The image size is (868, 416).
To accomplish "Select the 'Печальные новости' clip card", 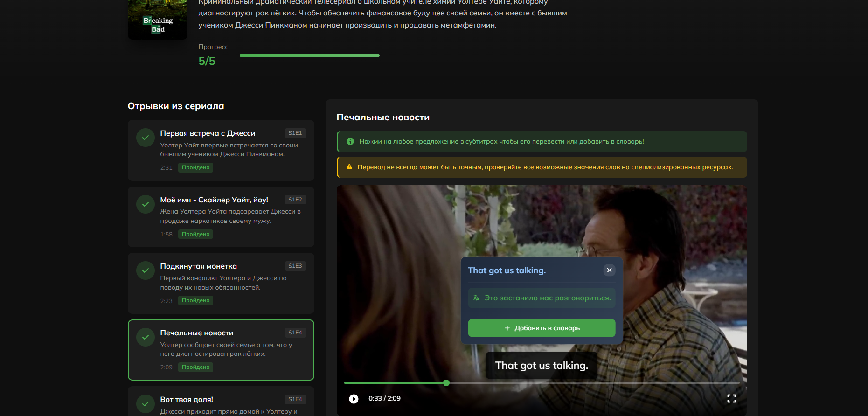I will (221, 350).
